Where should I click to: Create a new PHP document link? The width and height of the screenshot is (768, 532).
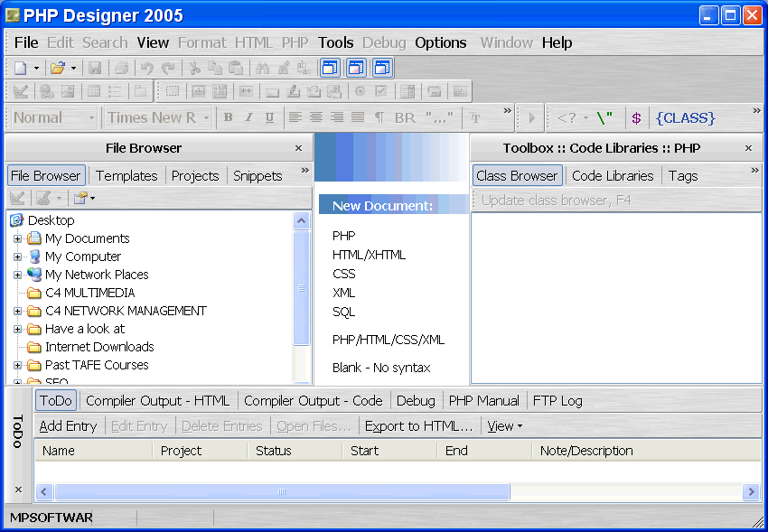(x=344, y=236)
